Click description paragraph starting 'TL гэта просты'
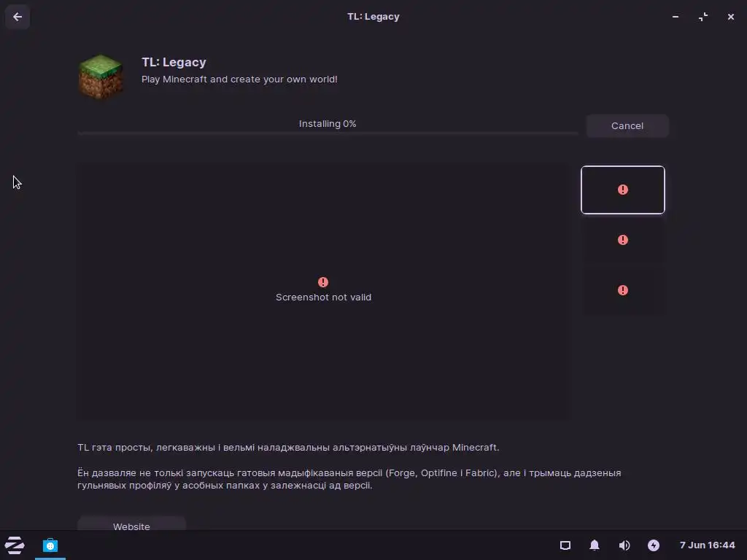This screenshot has height=560, width=747. point(288,448)
